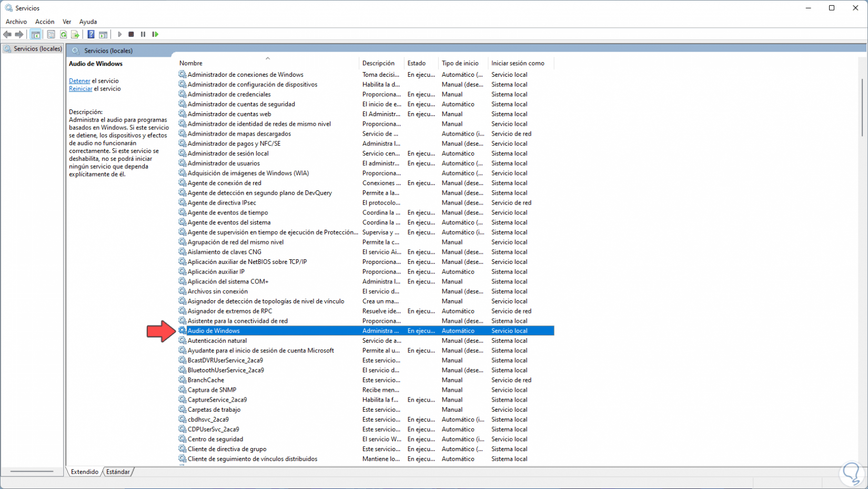Click the gear icon beside Agente de directiva IPsec
The image size is (868, 489).
[183, 202]
